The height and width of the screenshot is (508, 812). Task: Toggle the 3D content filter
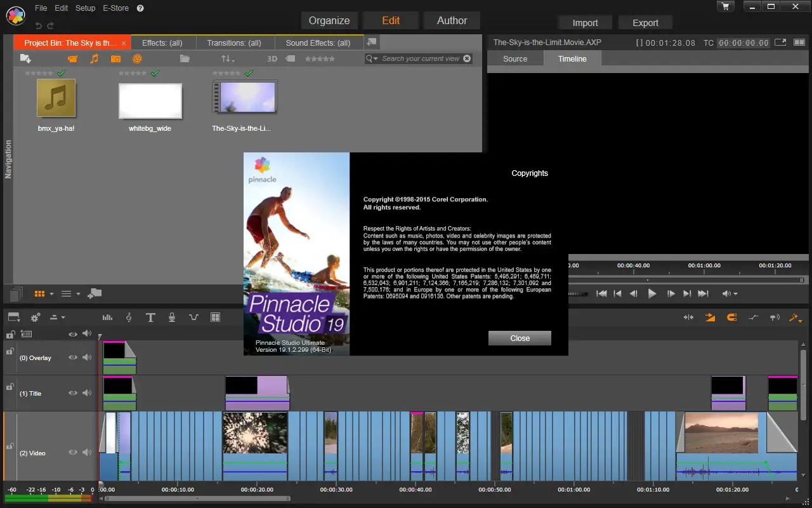tap(272, 58)
